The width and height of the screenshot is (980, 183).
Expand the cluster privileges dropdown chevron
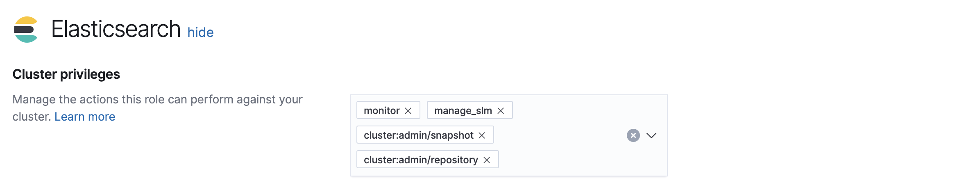(x=651, y=135)
